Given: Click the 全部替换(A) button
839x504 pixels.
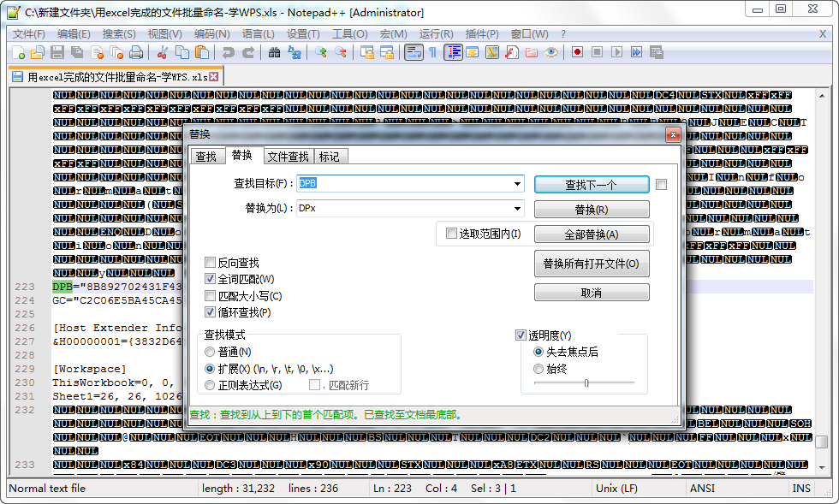Looking at the screenshot, I should point(591,234).
